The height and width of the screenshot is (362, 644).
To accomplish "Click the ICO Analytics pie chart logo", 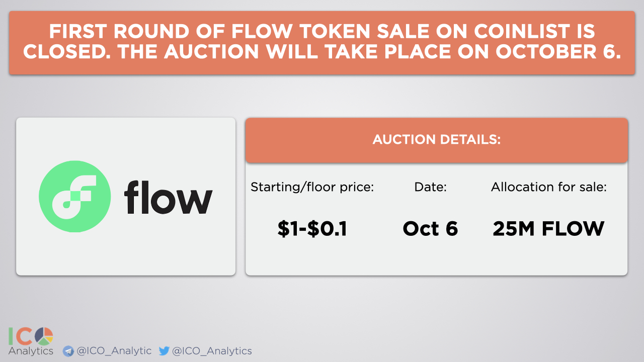I will 43,336.
